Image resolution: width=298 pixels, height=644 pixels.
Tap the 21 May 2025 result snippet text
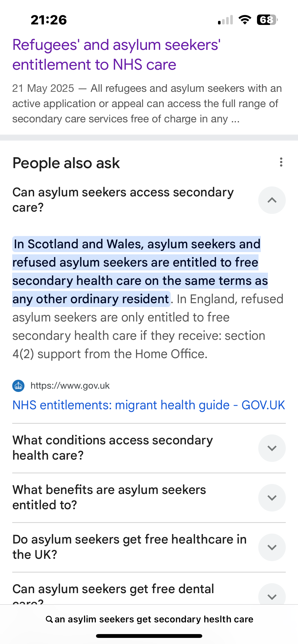pyautogui.click(x=147, y=104)
